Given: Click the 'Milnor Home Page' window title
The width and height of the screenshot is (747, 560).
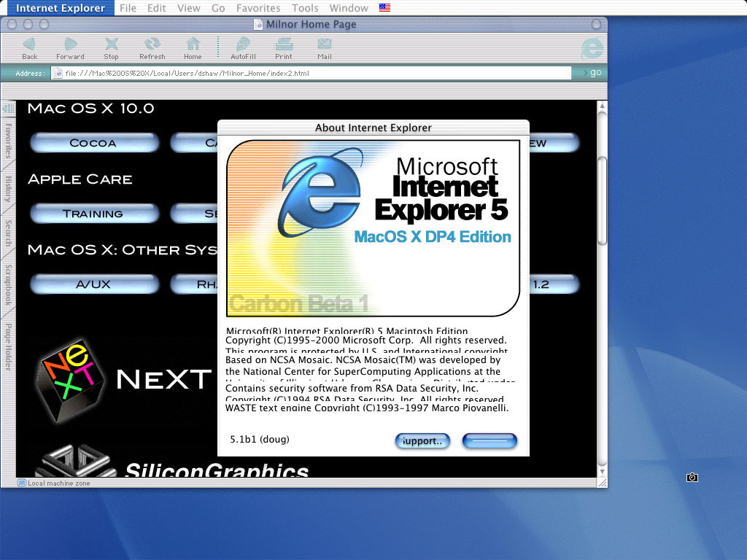Looking at the screenshot, I should pos(311,24).
